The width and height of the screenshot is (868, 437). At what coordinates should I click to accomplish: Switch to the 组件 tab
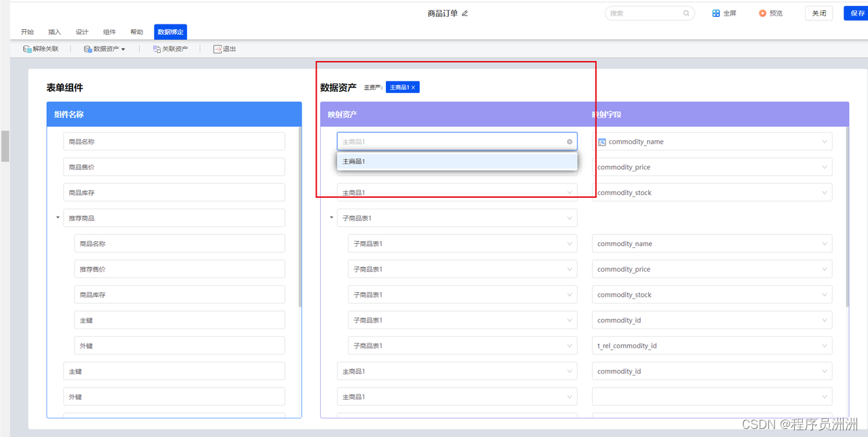pos(109,32)
